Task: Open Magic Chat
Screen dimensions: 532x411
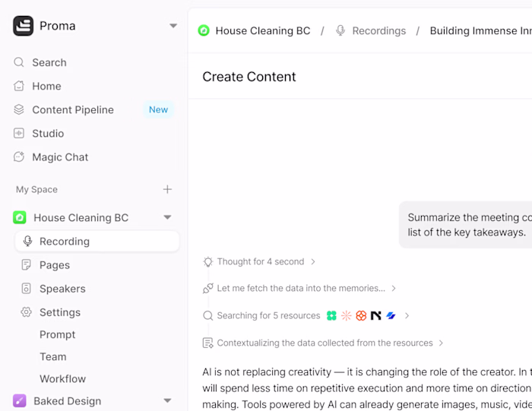Action: click(x=60, y=157)
